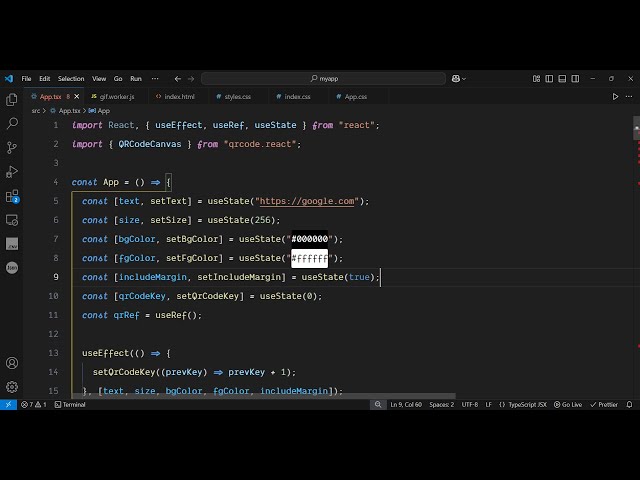Click Ln 9, Col 60 cursor position
The height and width of the screenshot is (480, 640).
point(406,404)
